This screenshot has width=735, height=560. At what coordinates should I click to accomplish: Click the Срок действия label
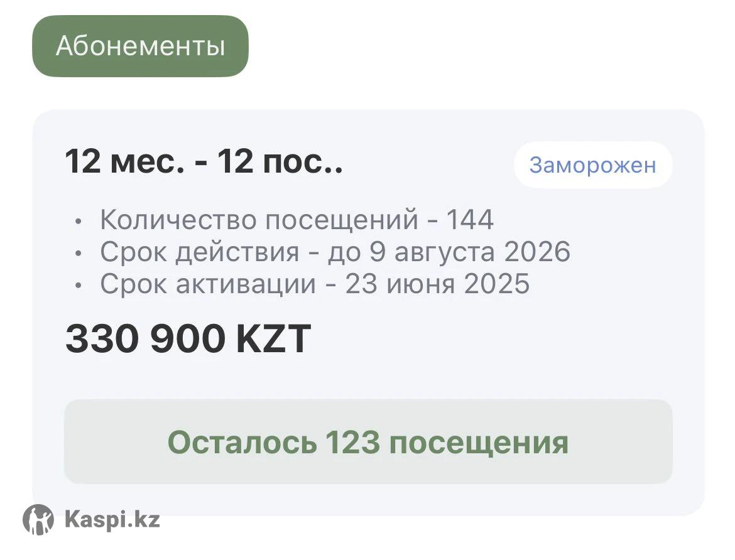(x=199, y=252)
